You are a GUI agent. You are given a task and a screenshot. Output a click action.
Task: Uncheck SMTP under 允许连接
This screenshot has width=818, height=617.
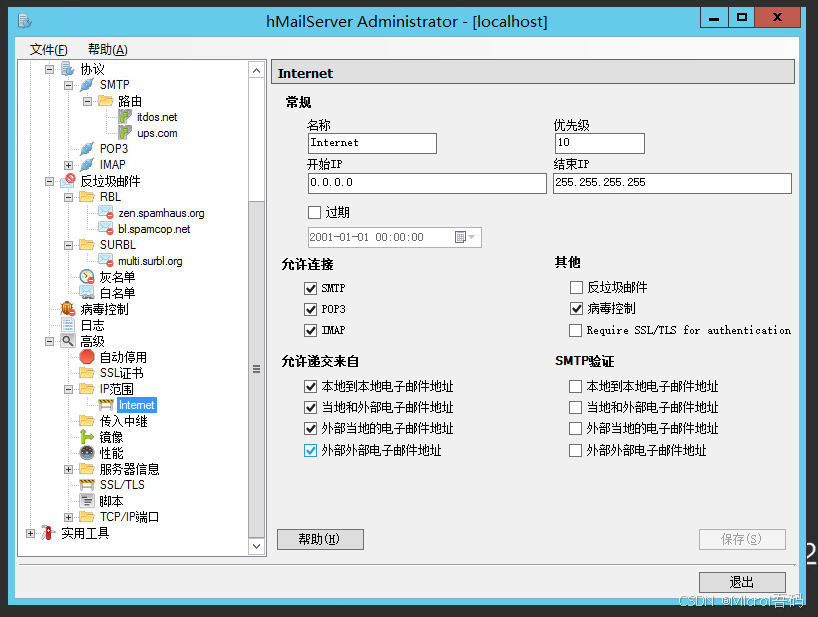[310, 288]
